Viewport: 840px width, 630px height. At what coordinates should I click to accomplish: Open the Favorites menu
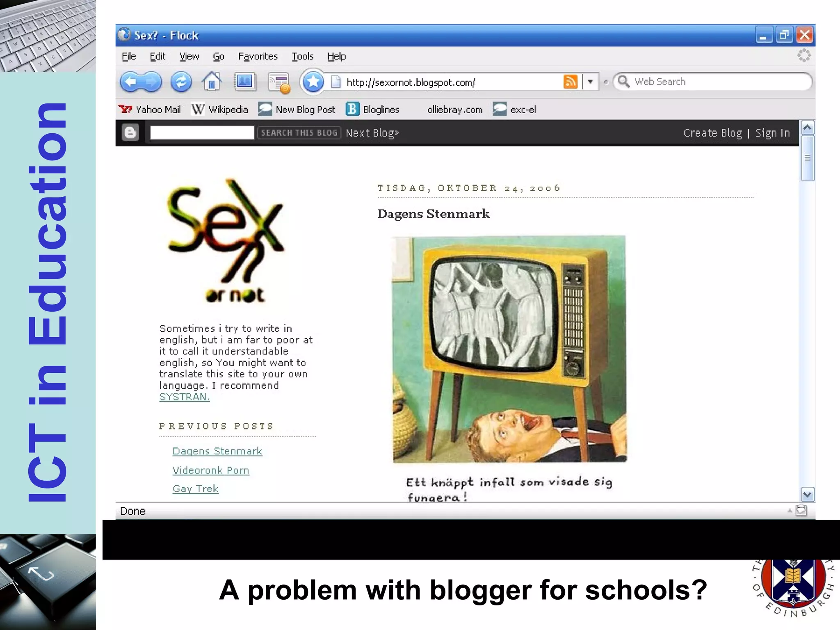258,56
